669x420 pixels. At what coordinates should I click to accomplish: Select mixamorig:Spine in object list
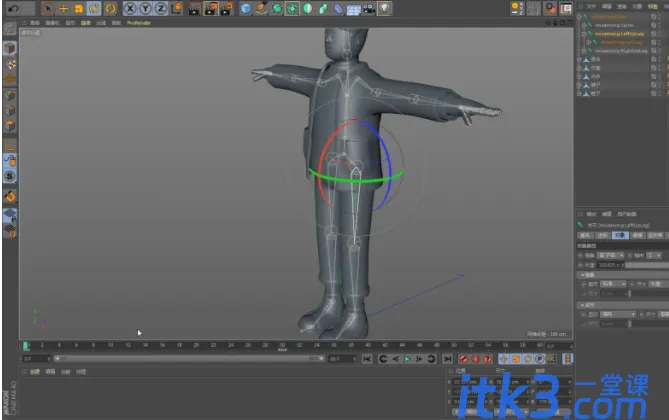pos(614,25)
